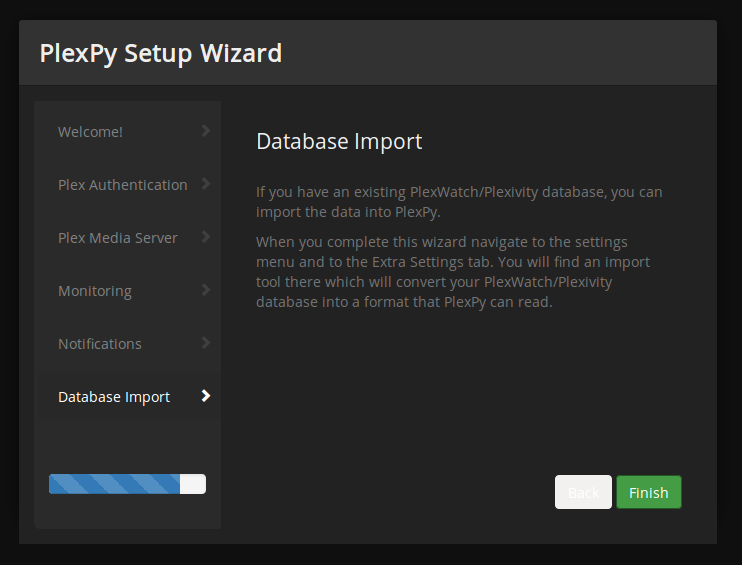Image resolution: width=742 pixels, height=565 pixels.
Task: Click the Back button
Action: 583,492
